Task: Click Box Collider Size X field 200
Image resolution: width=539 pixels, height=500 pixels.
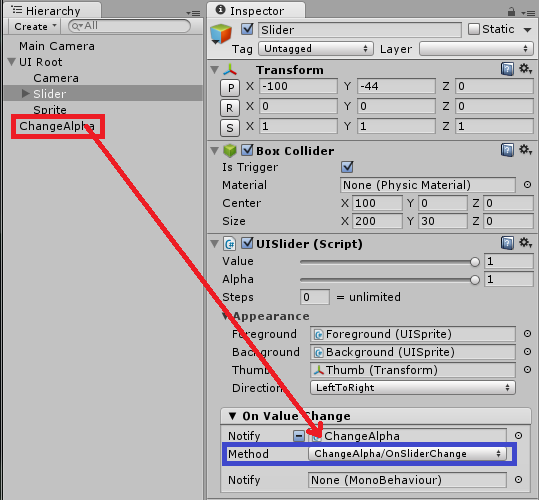Action: (377, 221)
